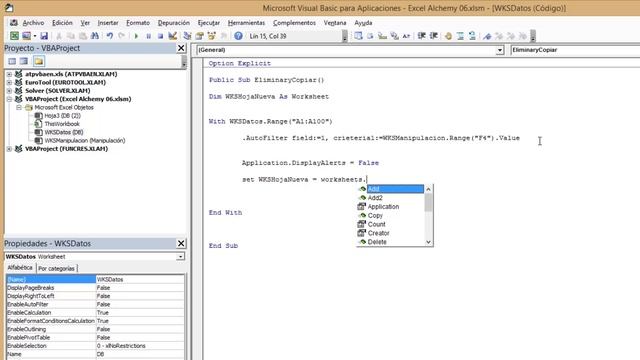This screenshot has height=360, width=640.
Task: Toggle breakpoint with the hand icon
Action: pyautogui.click(x=448, y=36)
